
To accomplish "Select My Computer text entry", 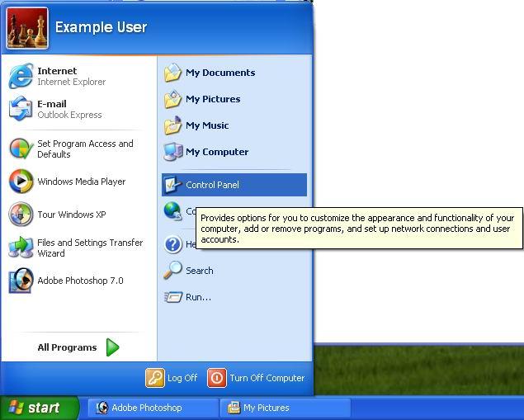I will tap(217, 152).
